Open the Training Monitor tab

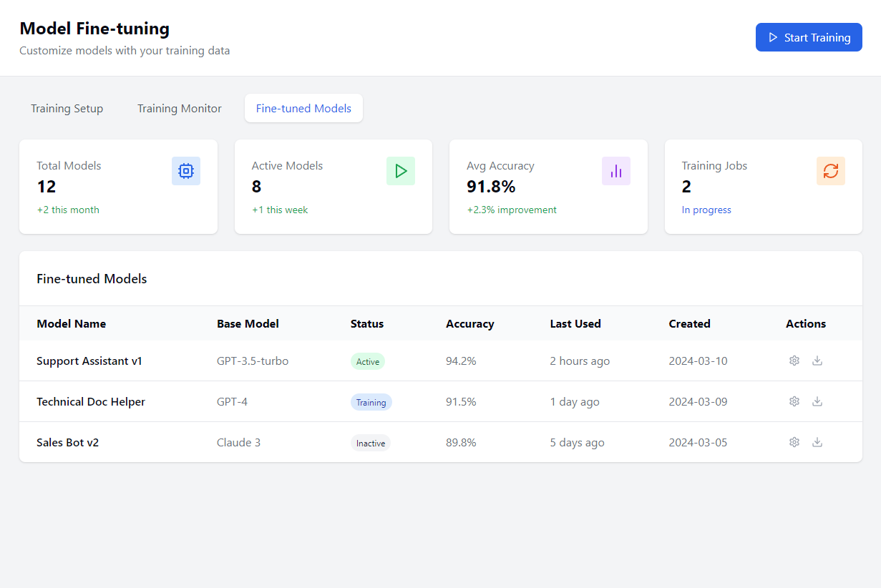coord(180,109)
